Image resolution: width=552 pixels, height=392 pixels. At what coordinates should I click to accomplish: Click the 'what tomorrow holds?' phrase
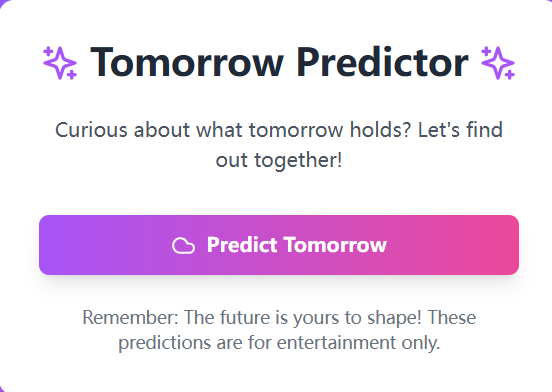coord(303,130)
